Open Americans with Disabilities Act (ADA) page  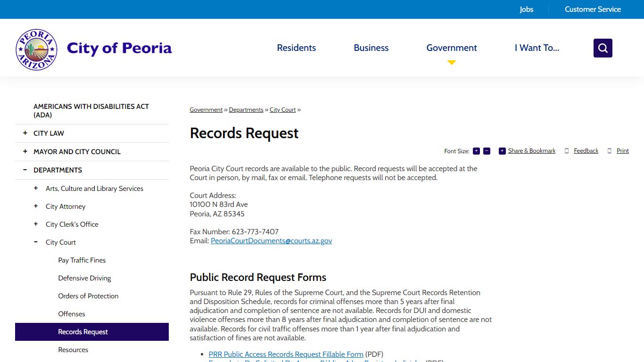click(91, 111)
